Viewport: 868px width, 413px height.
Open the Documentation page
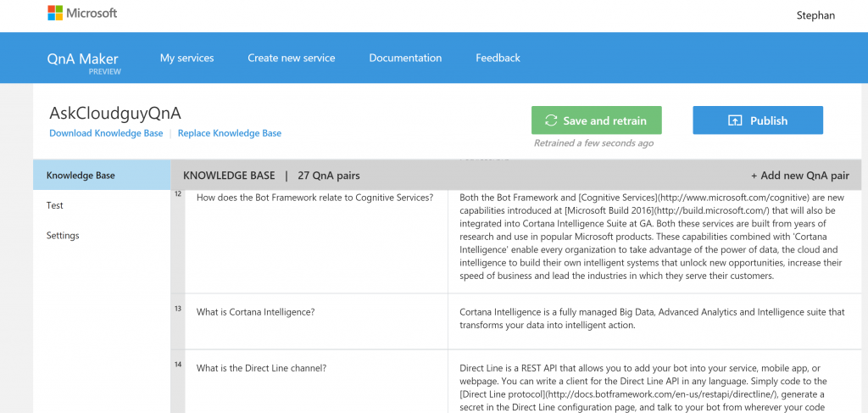point(405,58)
